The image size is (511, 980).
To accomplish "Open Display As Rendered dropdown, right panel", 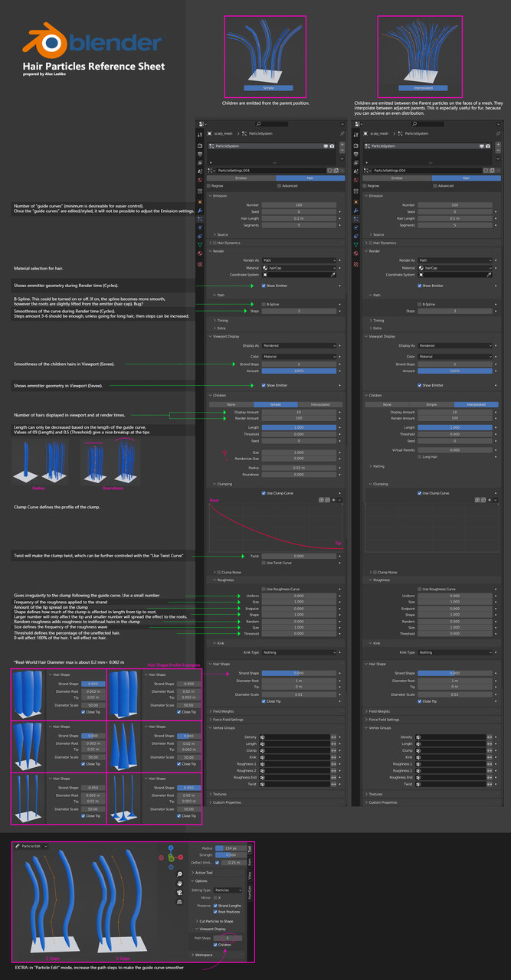I will click(x=454, y=345).
